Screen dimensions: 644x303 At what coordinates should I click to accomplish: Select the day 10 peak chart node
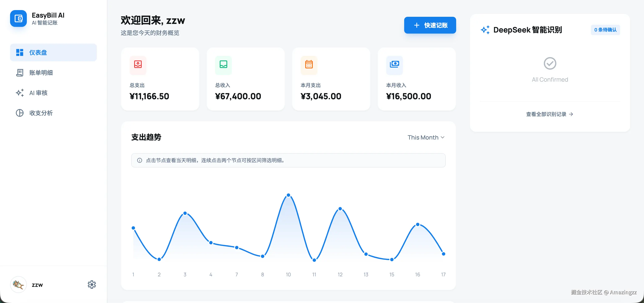[x=288, y=195]
